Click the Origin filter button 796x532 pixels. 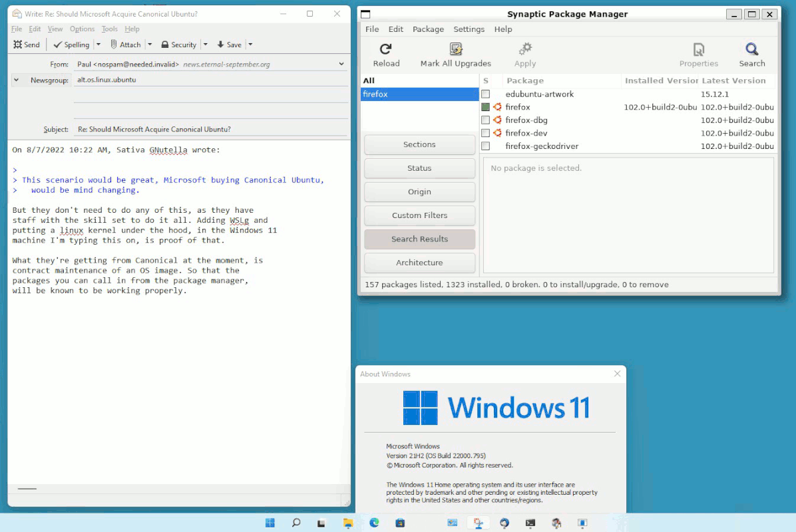click(x=419, y=192)
